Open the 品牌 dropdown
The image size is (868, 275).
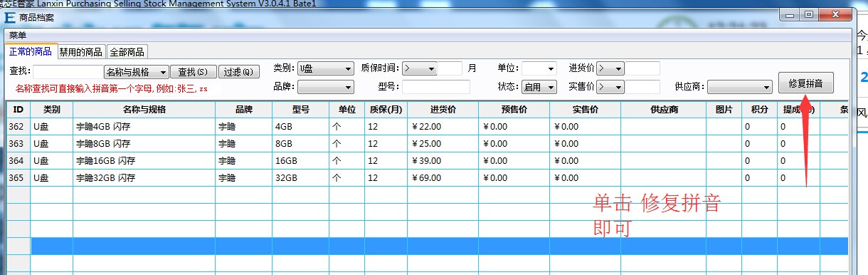tap(326, 87)
